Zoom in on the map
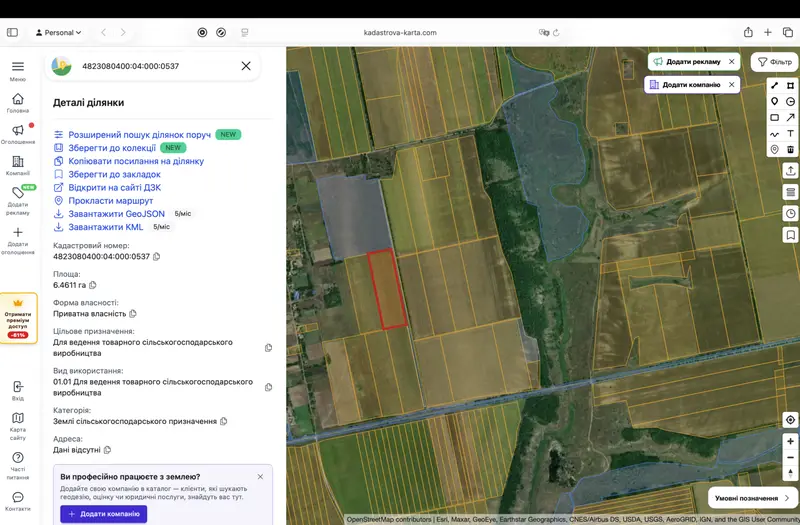Viewport: 800px width, 525px height. tap(790, 441)
